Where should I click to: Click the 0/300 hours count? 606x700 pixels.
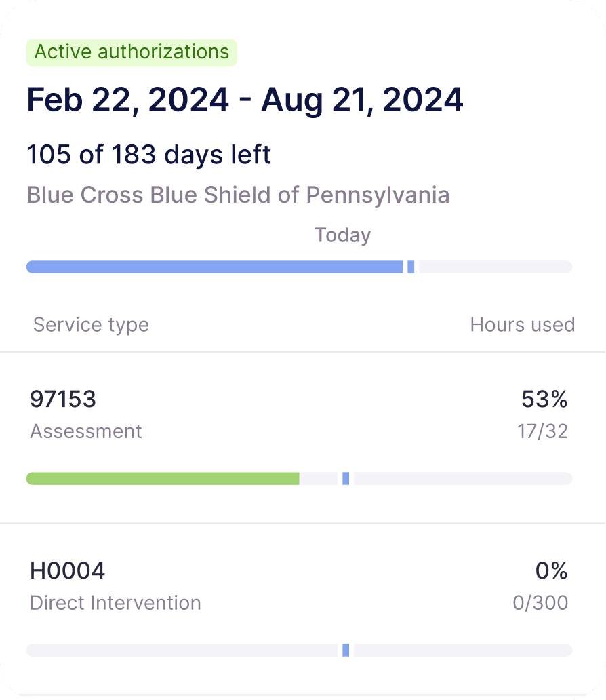pos(540,603)
